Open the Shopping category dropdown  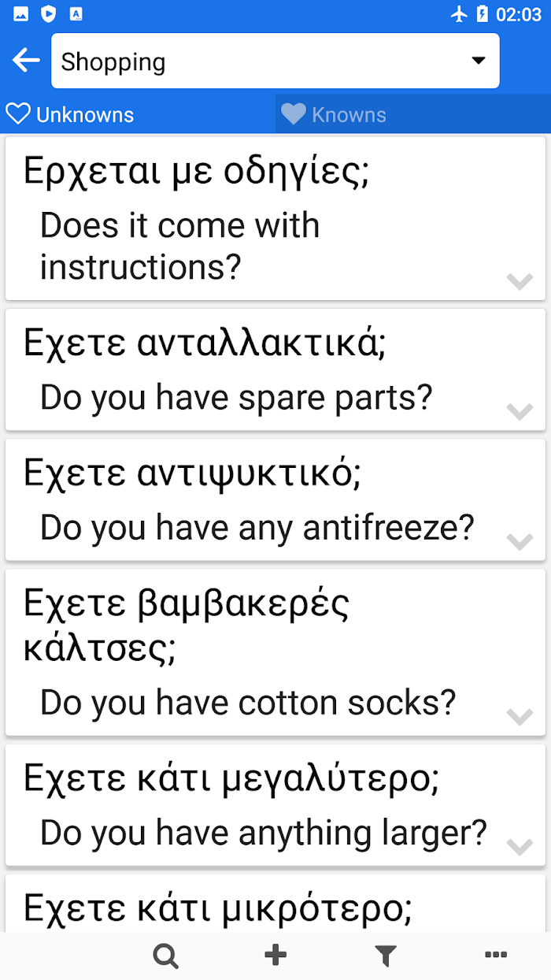point(275,61)
